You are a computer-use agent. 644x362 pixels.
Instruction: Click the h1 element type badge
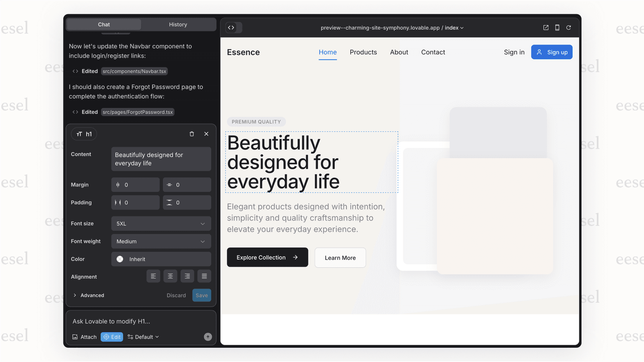click(x=84, y=134)
